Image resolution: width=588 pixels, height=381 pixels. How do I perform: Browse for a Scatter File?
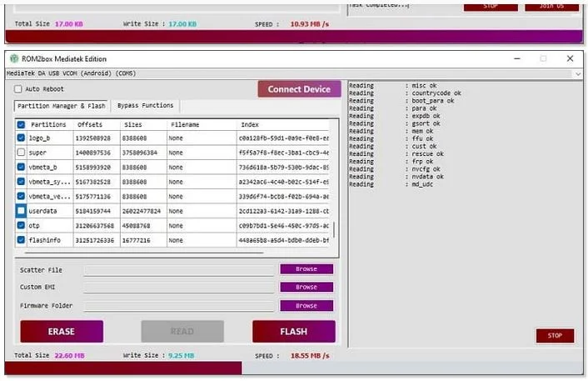[x=306, y=269]
